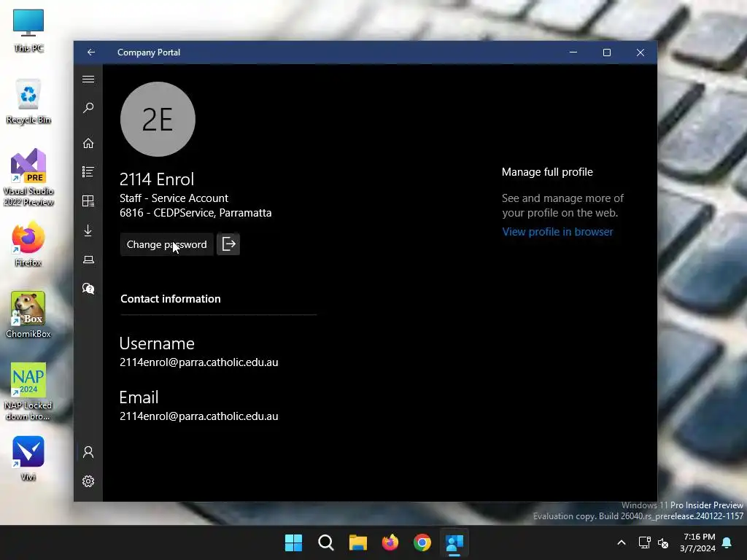Open File Explorer from taskbar
The height and width of the screenshot is (560, 747).
(x=357, y=542)
